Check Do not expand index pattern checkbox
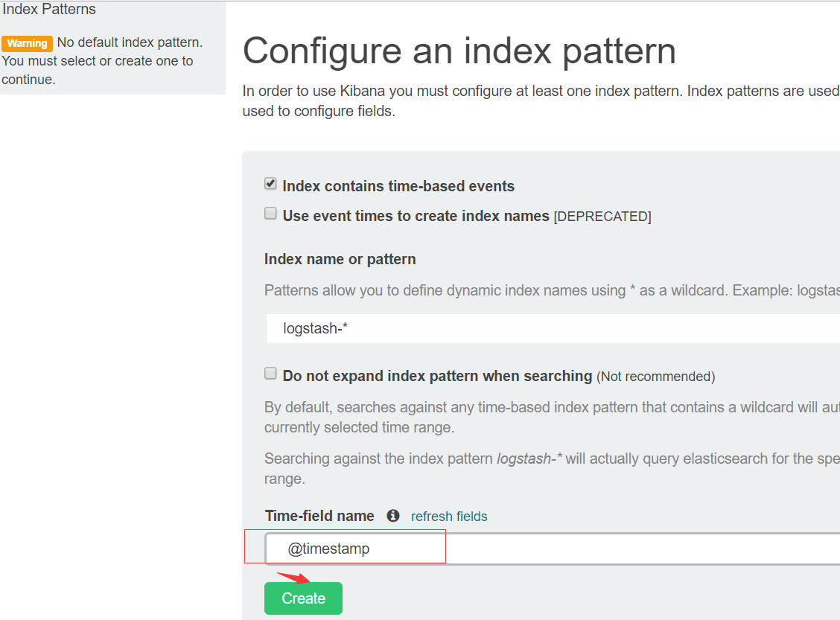Image resolution: width=840 pixels, height=620 pixels. coord(270,373)
